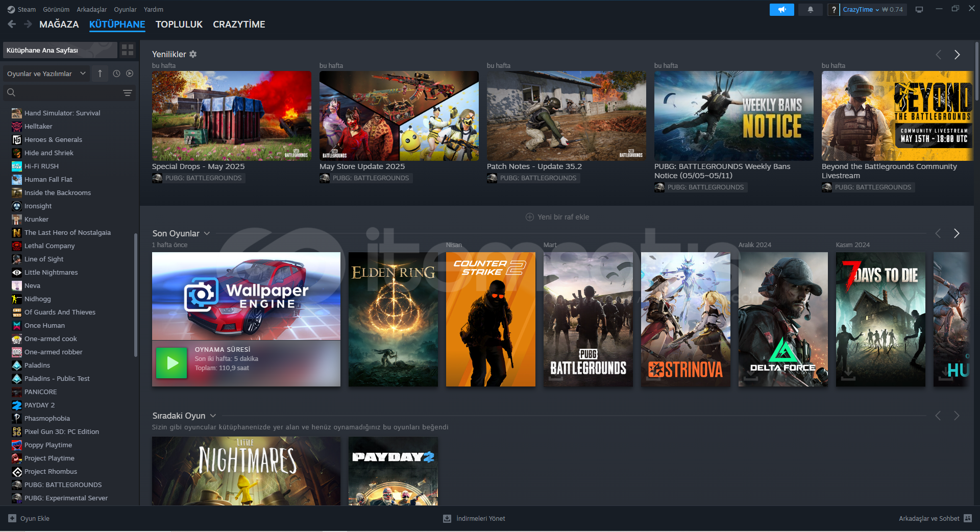Select Lethal Company in library list
This screenshot has width=980, height=532.
pyautogui.click(x=50, y=246)
